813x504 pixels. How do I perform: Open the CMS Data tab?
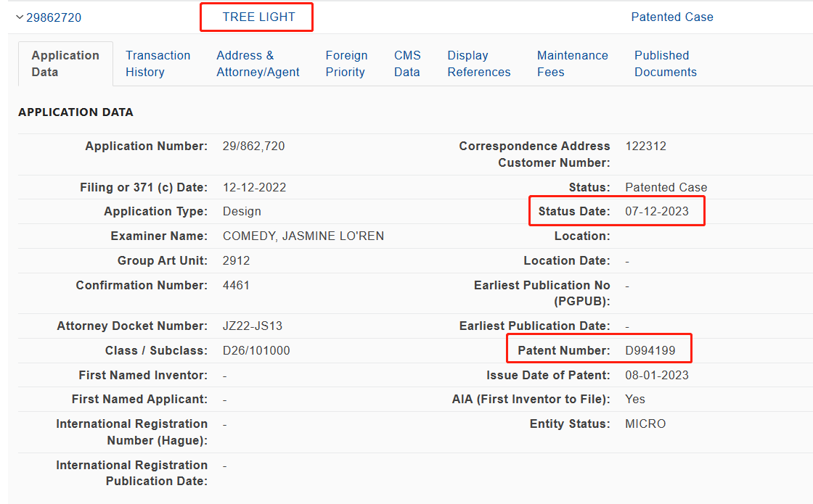407,64
